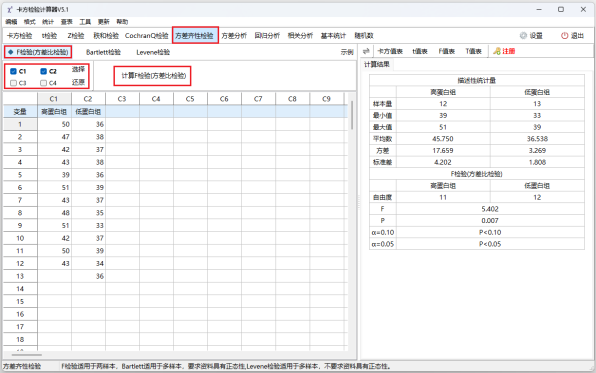Click the F value 5.402 in results

pyautogui.click(x=490, y=209)
